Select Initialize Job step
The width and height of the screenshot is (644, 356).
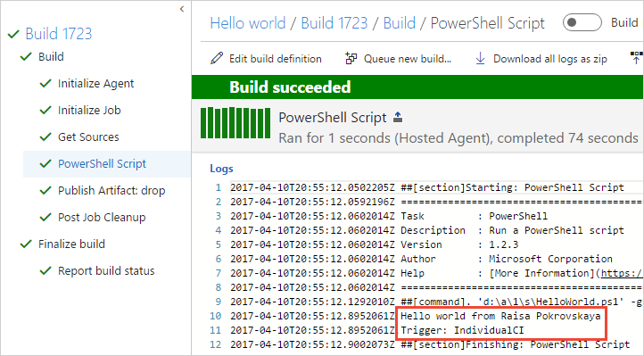[89, 110]
